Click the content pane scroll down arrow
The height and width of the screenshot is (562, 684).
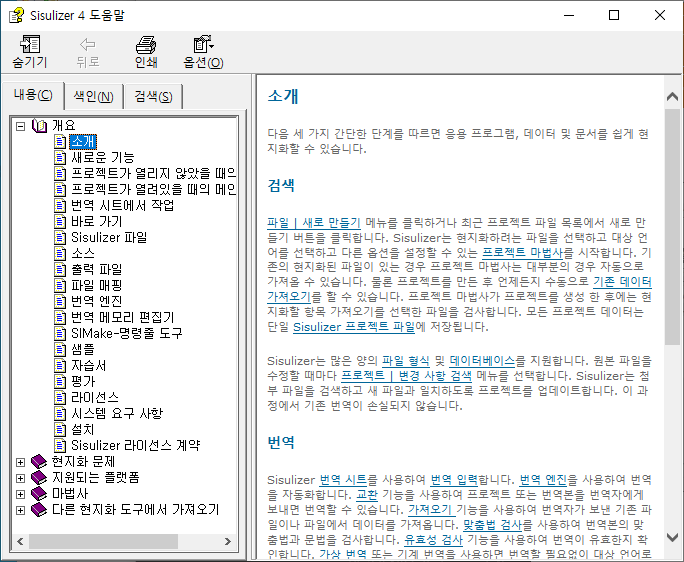click(x=672, y=537)
